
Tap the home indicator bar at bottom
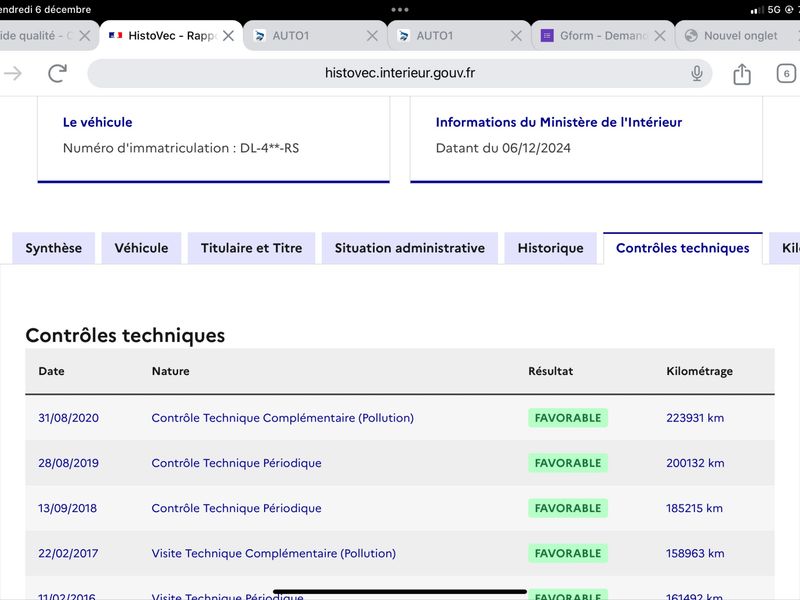(x=399, y=592)
